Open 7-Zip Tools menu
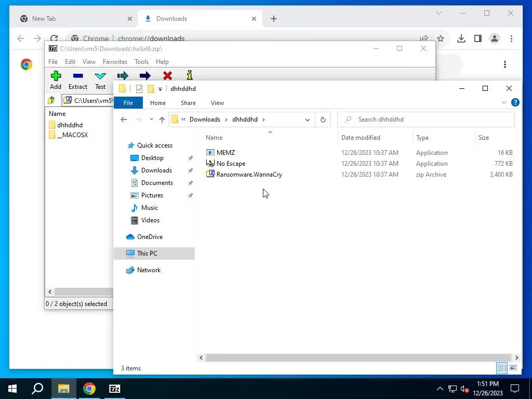This screenshot has height=399, width=532. (x=141, y=62)
